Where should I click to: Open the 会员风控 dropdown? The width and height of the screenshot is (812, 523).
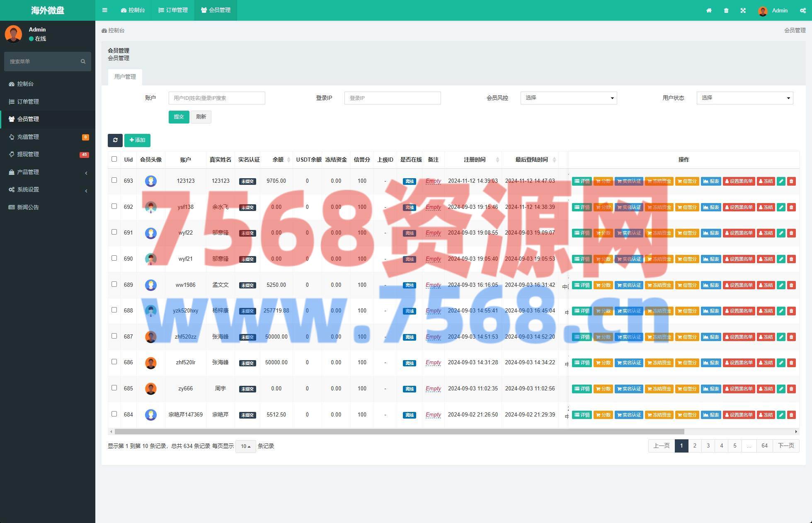click(568, 98)
